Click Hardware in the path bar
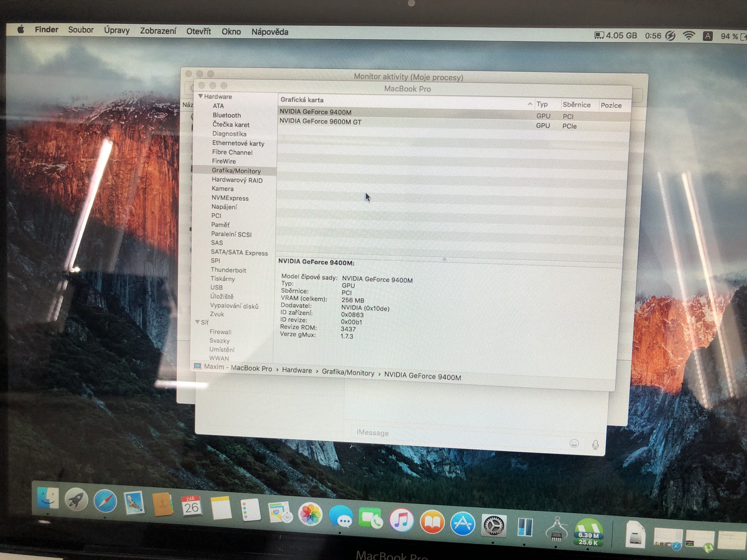 (x=297, y=370)
